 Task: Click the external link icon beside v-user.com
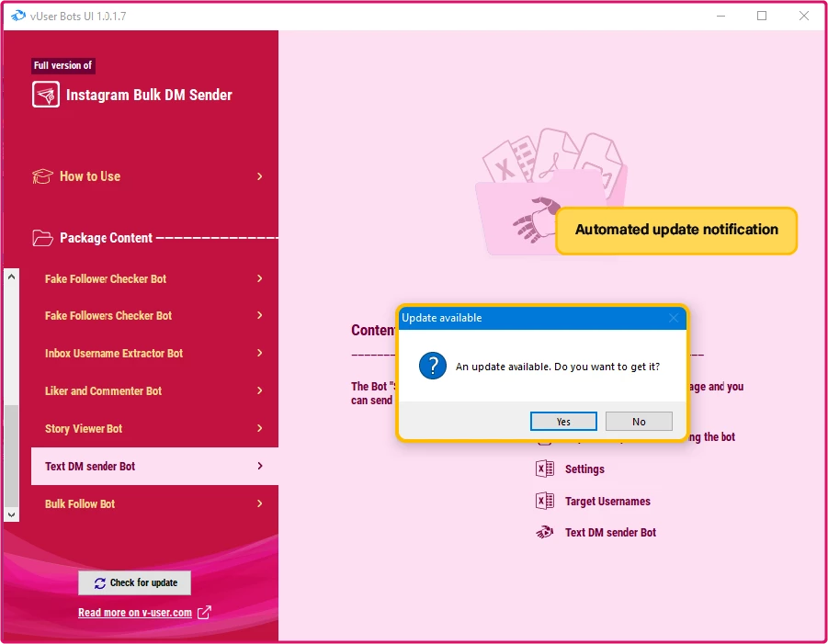point(204,613)
